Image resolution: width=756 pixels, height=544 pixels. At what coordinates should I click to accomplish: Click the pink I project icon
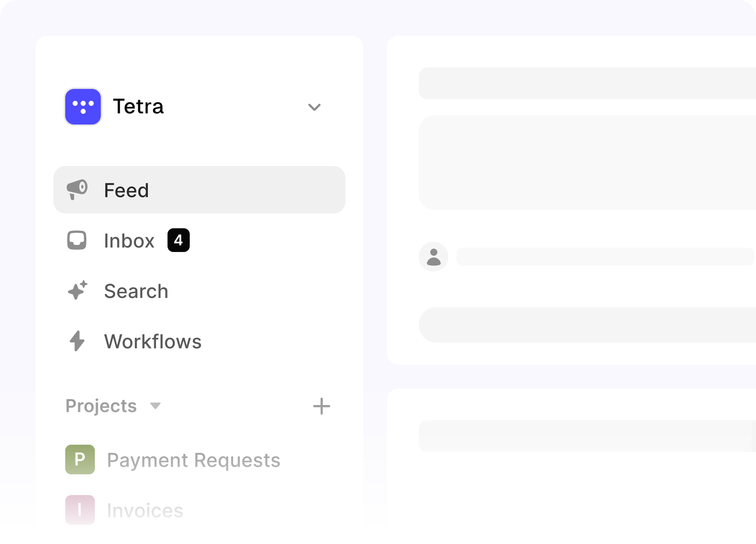tap(80, 510)
